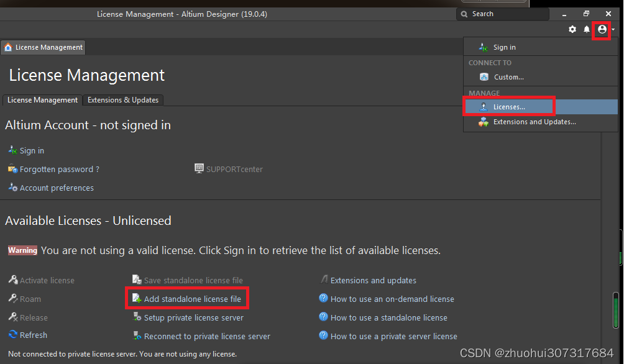Screen dimensions: 624x364
Task: Open the SUPPORTcenter link
Action: [234, 169]
